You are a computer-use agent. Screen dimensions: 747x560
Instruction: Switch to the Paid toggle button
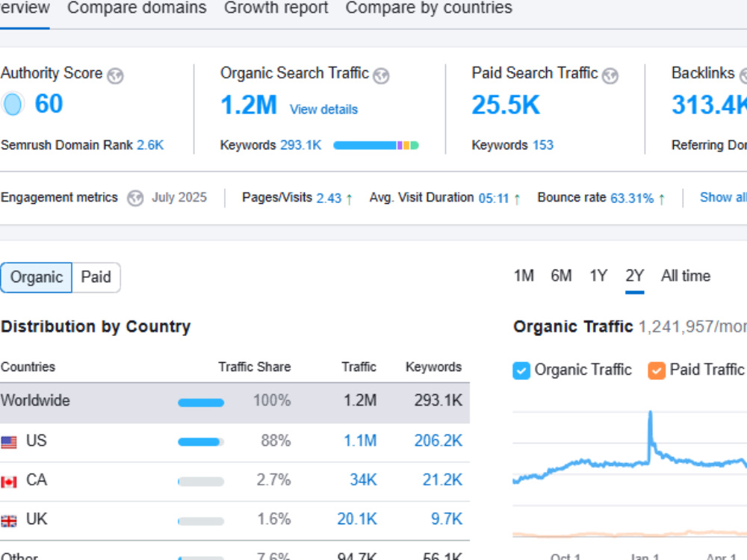tap(96, 277)
